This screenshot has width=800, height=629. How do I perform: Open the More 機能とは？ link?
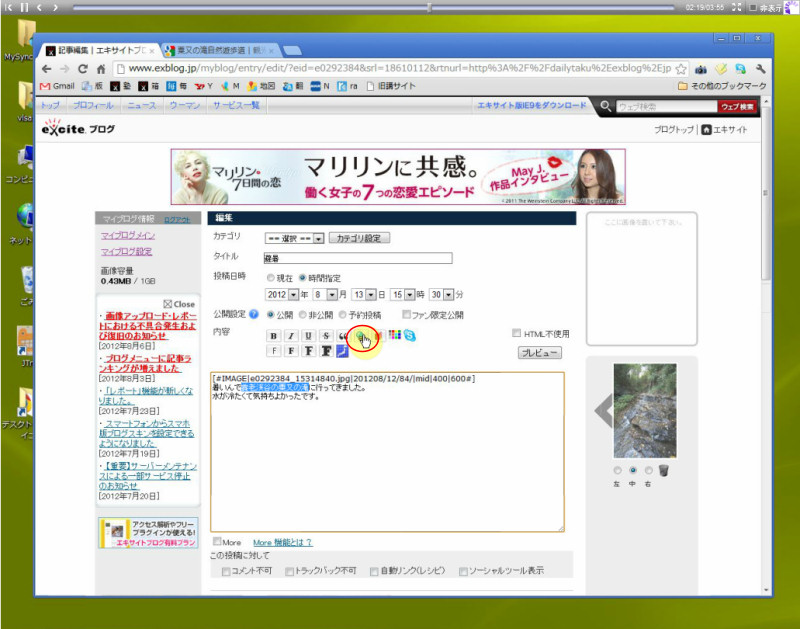[283, 543]
